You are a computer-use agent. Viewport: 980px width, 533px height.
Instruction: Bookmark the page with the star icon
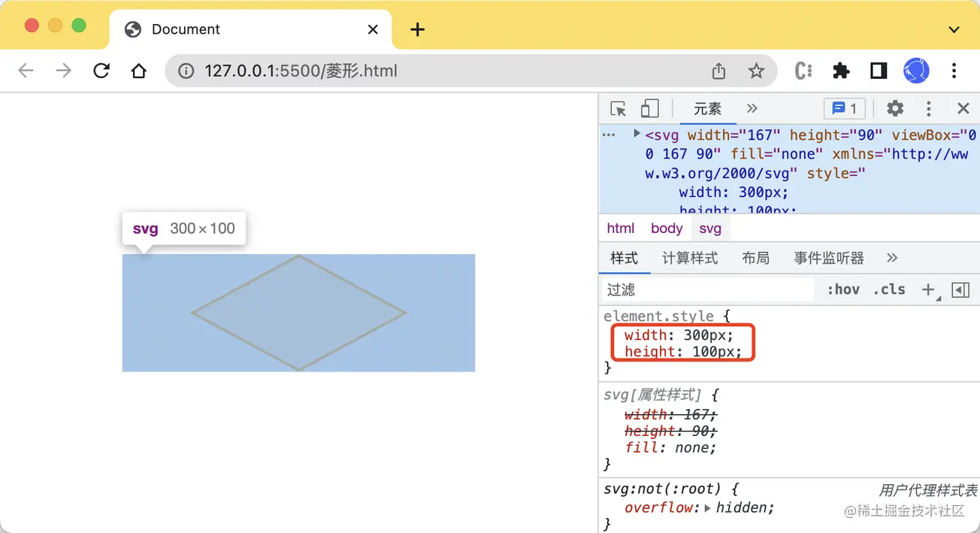pos(757,70)
